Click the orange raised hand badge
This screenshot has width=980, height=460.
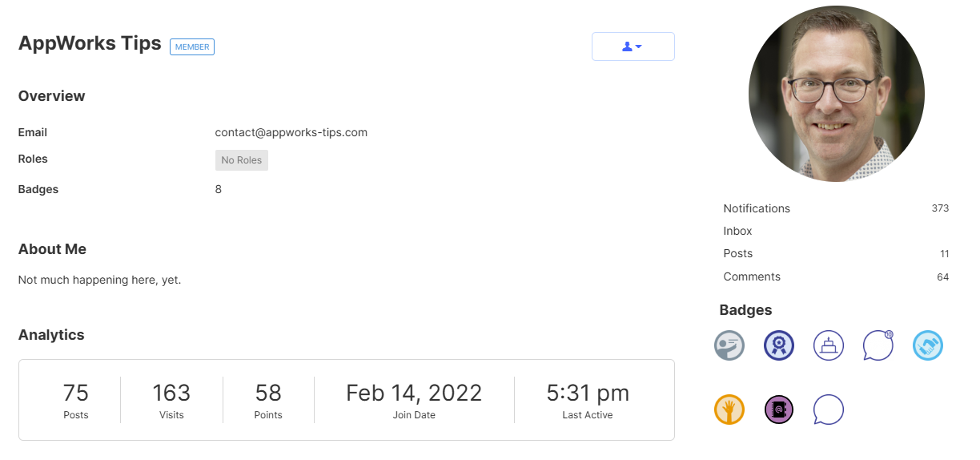click(x=729, y=410)
